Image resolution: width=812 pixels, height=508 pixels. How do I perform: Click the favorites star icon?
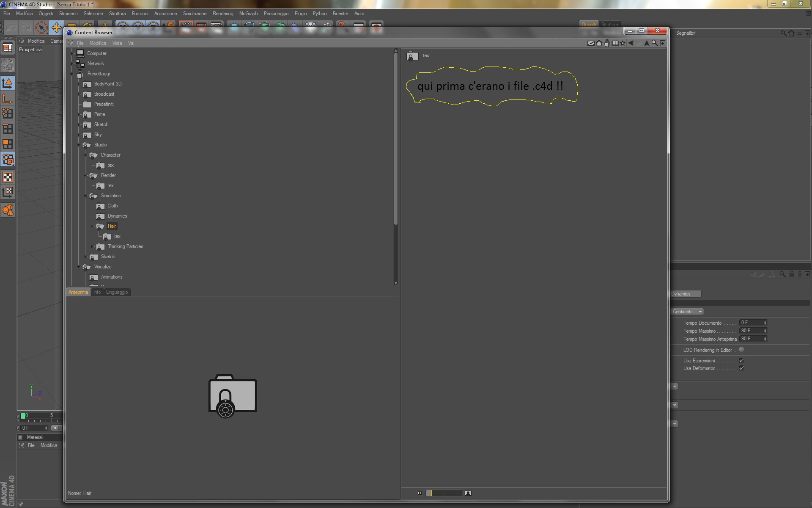[x=623, y=43]
